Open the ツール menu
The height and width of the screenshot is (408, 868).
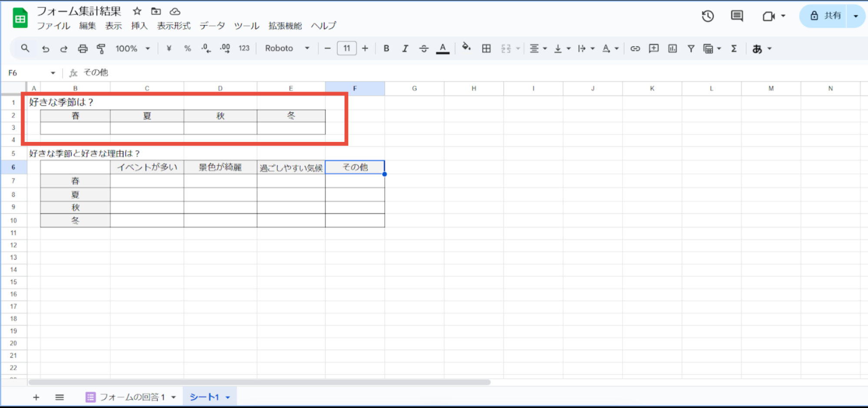(247, 26)
